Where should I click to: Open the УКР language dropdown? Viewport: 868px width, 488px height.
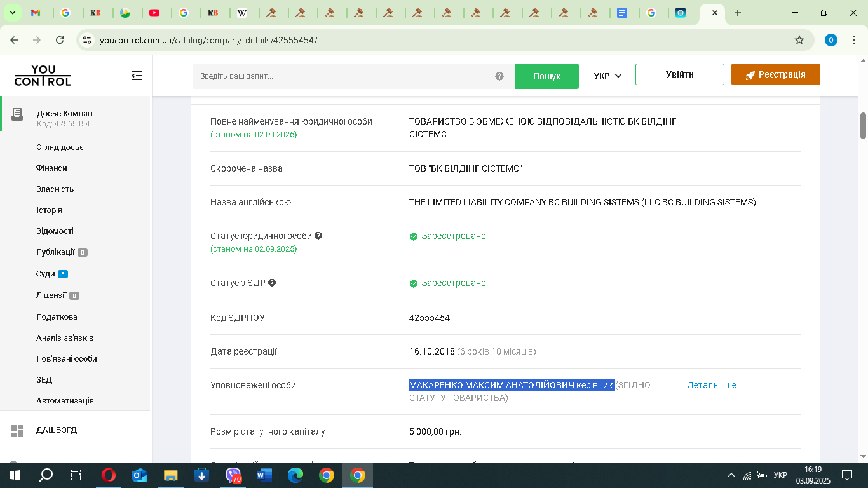click(x=607, y=76)
